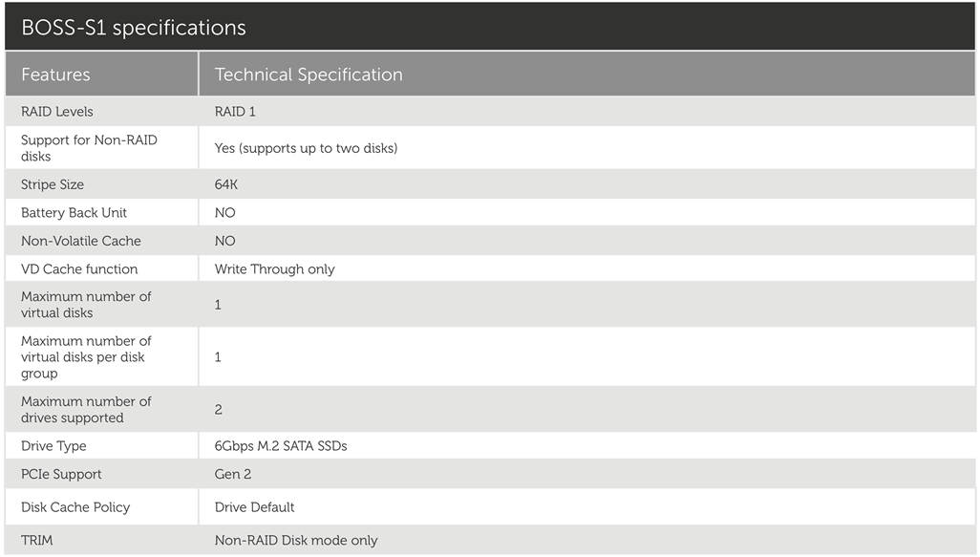Click the 'Yes (supports up to two disks)' text

pyautogui.click(x=306, y=148)
